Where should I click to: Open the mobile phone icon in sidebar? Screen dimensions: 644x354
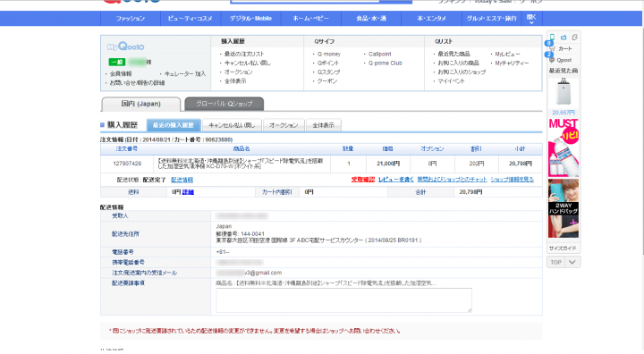point(552,38)
